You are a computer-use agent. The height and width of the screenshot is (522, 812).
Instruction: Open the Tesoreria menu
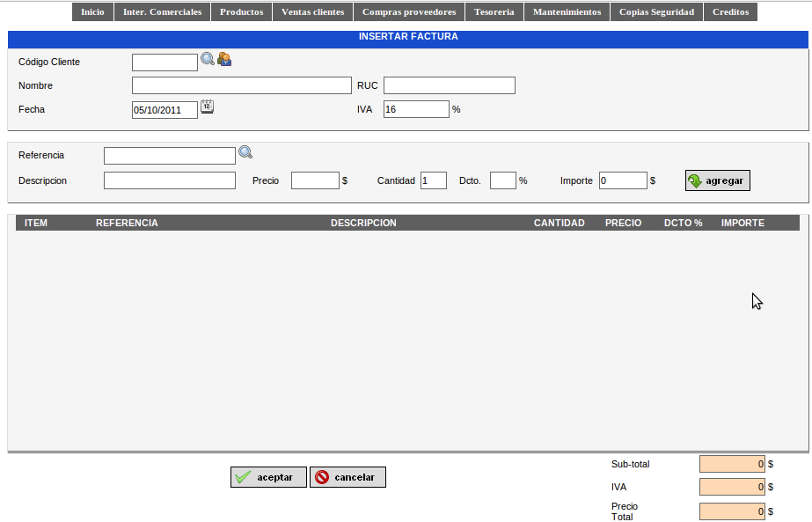(494, 11)
